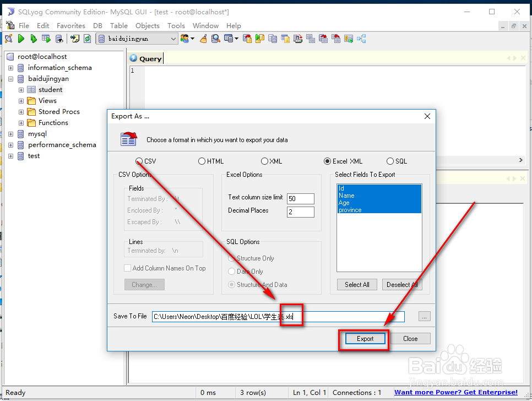The width and height of the screenshot is (532, 401).
Task: Open the Tools menu
Action: pos(176,25)
